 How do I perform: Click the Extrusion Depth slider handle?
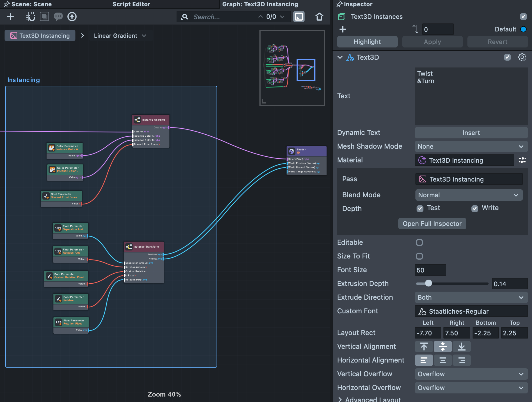pyautogui.click(x=428, y=283)
